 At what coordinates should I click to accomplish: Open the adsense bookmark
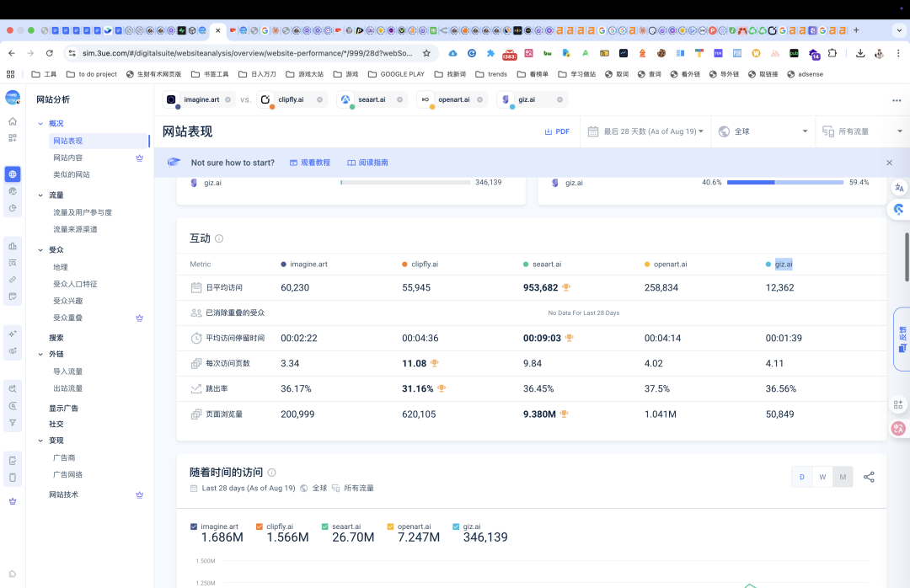point(805,74)
